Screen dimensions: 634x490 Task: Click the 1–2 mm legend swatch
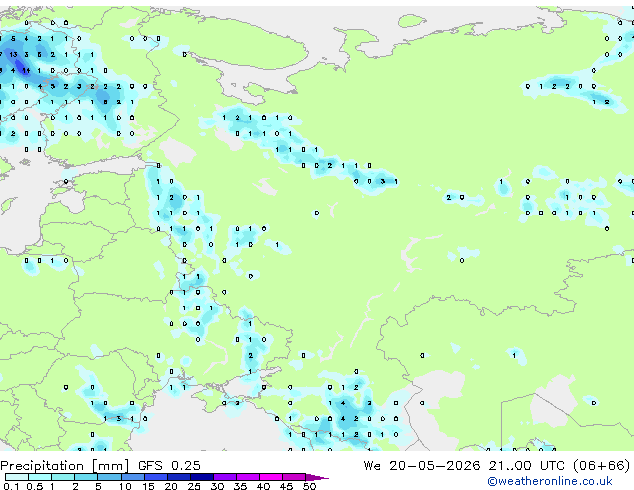point(63,477)
